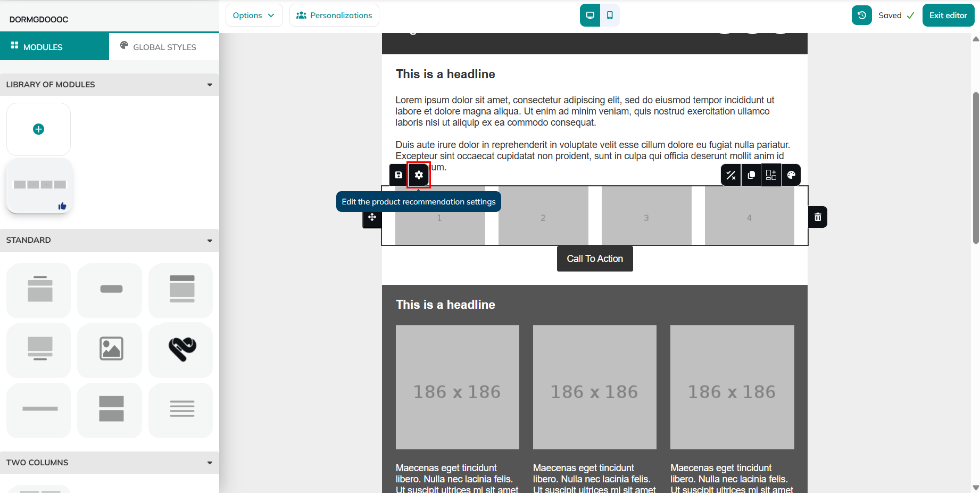
Task: Select product placeholder number 2
Action: [543, 216]
